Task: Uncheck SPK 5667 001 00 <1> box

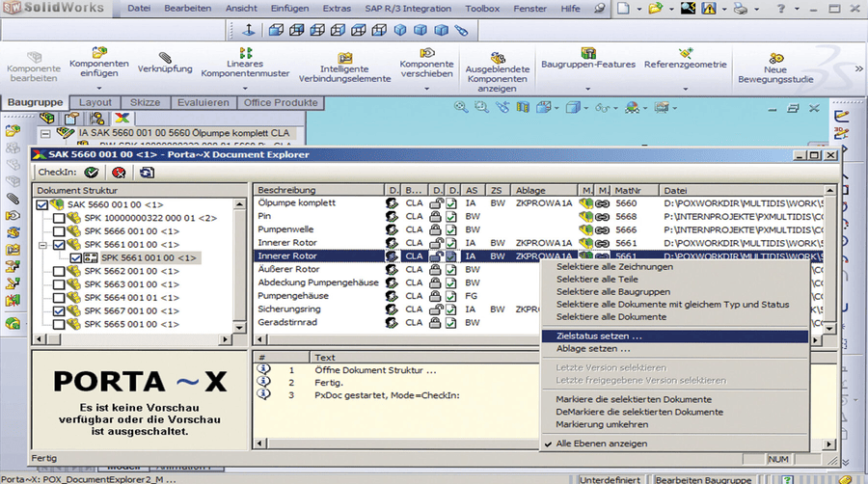Action: point(59,310)
